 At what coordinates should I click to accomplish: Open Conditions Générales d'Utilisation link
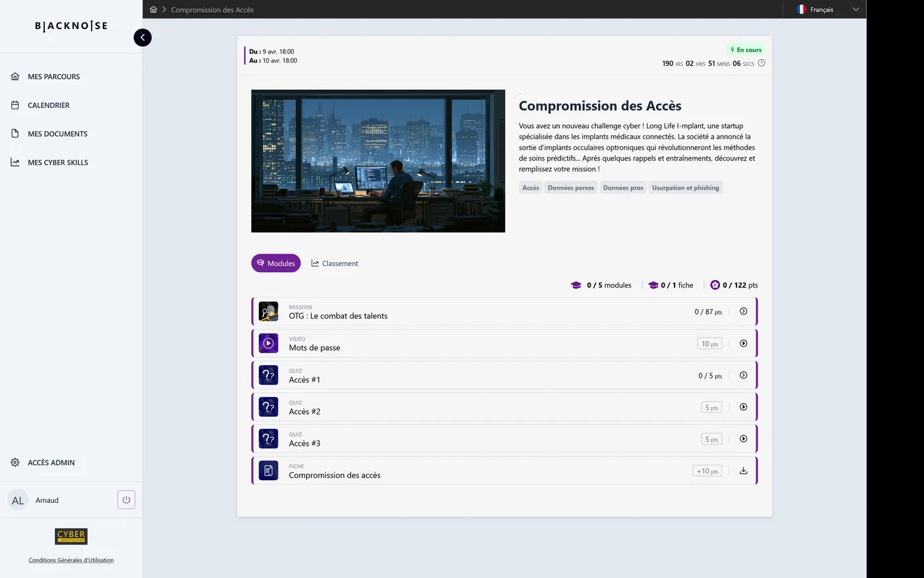pos(71,560)
